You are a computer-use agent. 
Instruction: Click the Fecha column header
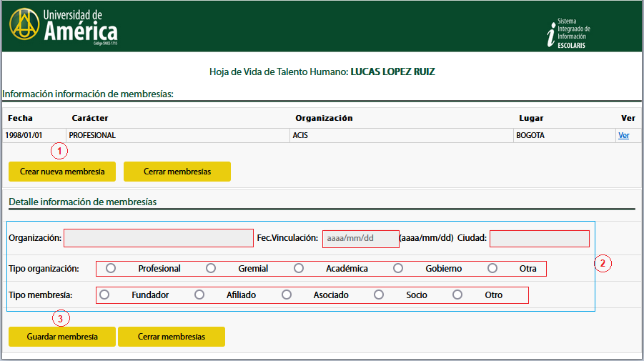coord(20,118)
